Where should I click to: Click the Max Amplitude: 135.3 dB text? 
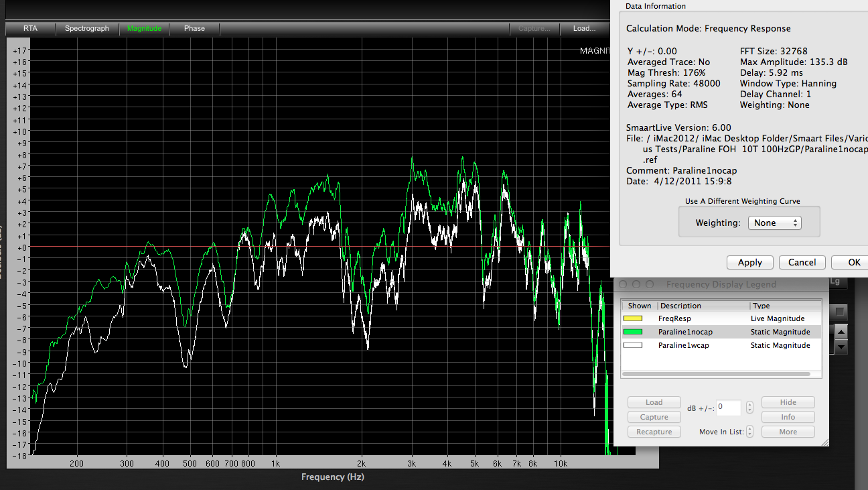tap(794, 62)
